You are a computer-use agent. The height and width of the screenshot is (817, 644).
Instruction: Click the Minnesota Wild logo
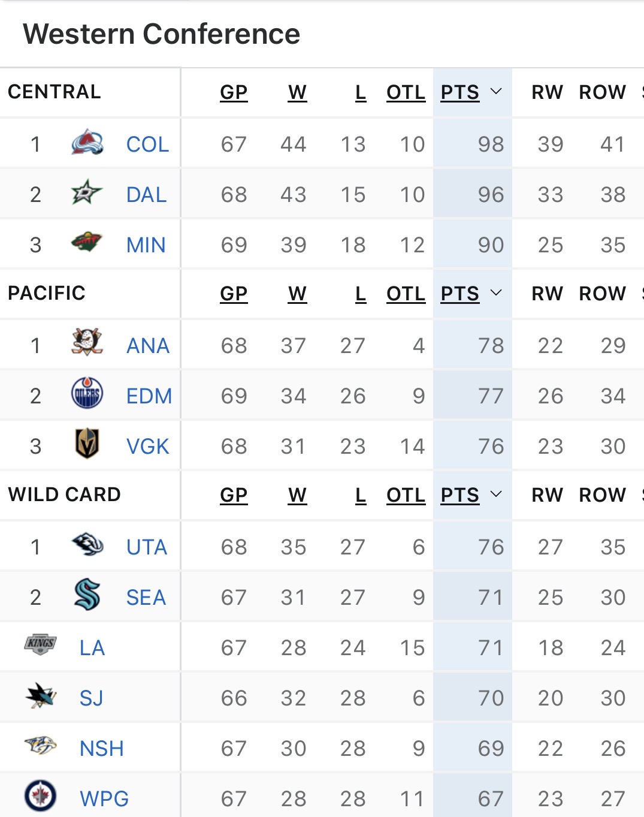tap(87, 243)
